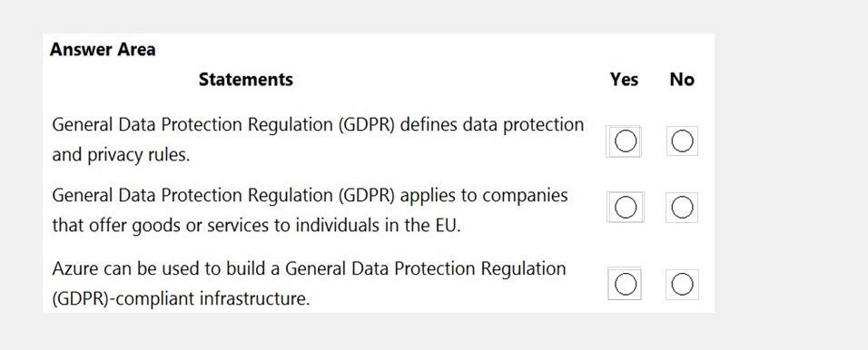This screenshot has width=868, height=350.
Task: Choose Yes for GDPR applies to EU companies
Action: (625, 208)
